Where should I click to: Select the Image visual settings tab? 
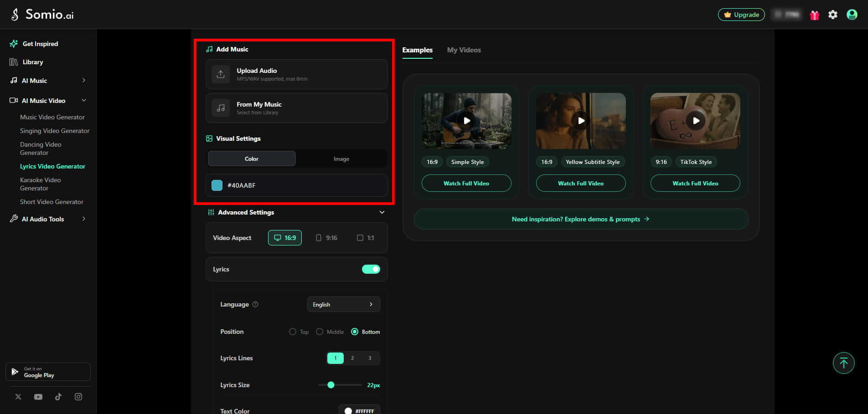click(x=341, y=158)
